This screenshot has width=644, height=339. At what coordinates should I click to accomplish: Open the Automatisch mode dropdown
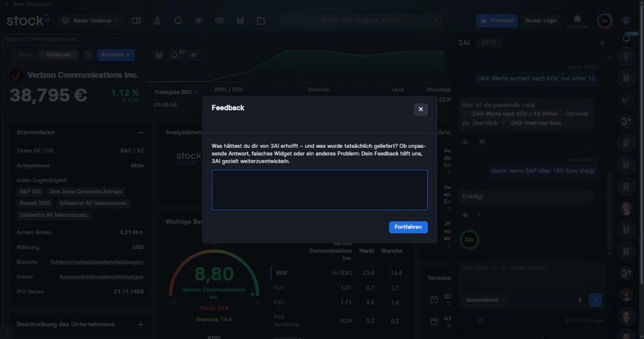485,300
